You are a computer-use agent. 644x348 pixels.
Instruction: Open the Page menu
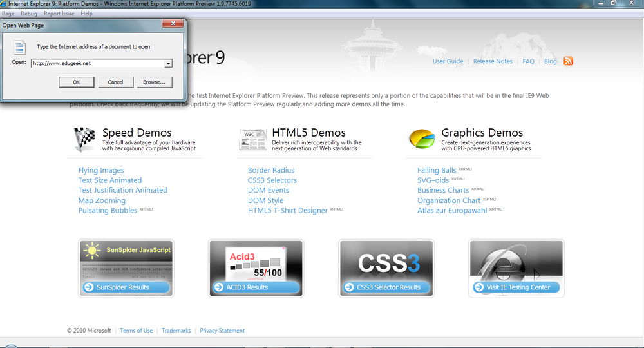[x=8, y=14]
